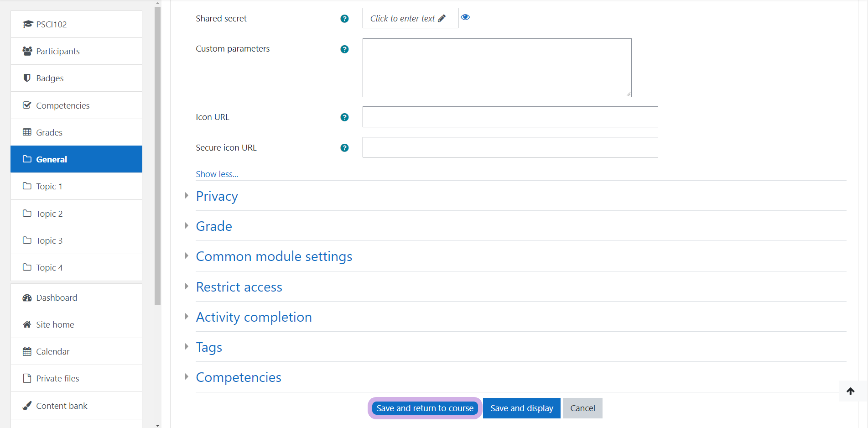This screenshot has height=428, width=868.
Task: Click the Dashboard gauge icon in sidebar
Action: [27, 298]
